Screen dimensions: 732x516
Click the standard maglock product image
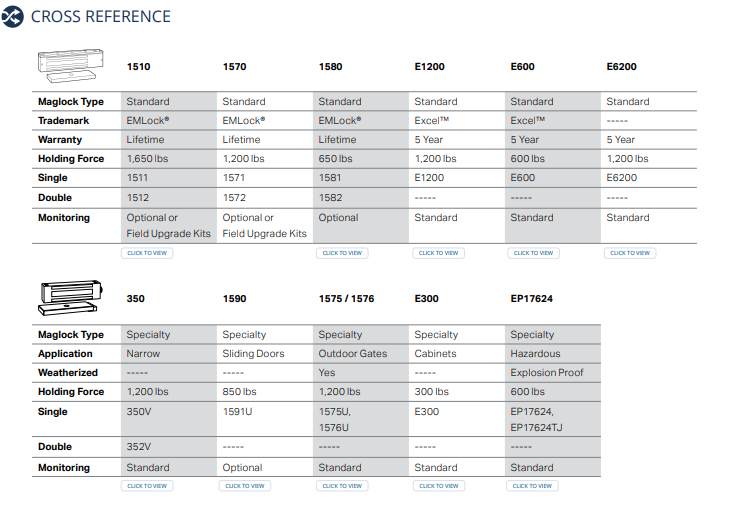70,64
